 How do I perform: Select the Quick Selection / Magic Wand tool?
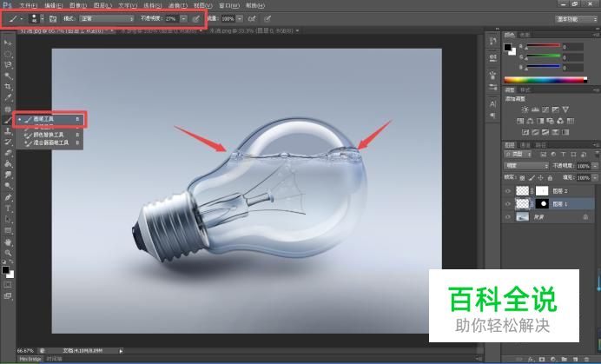click(8, 76)
